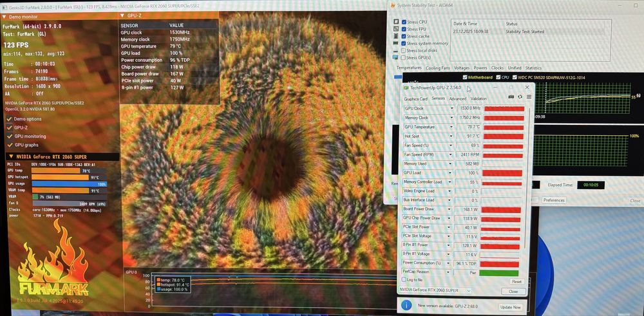
Task: Open Powers tab in AIDA64
Action: (480, 68)
